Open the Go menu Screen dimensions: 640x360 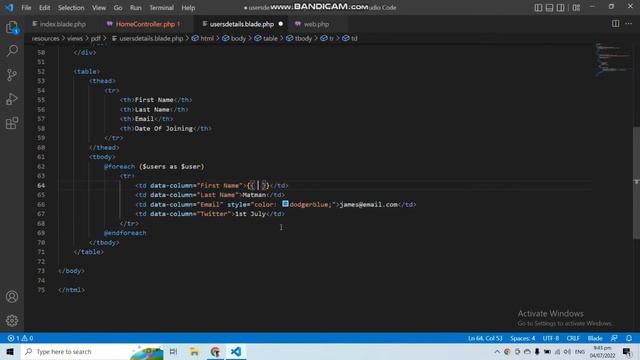pos(118,8)
